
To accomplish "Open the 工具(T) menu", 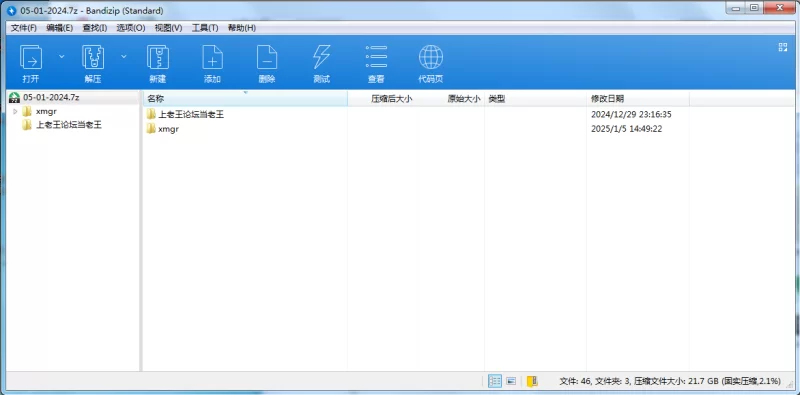I will point(205,28).
